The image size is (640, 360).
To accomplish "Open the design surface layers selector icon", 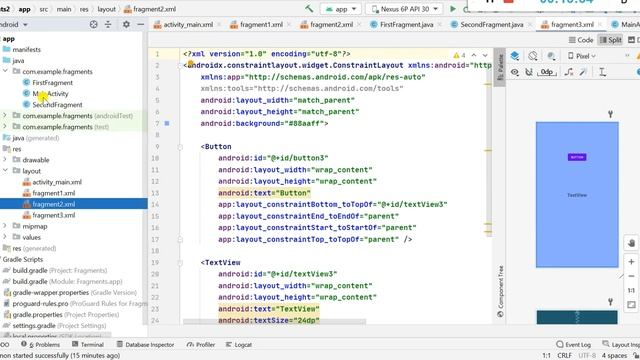I will pos(515,56).
